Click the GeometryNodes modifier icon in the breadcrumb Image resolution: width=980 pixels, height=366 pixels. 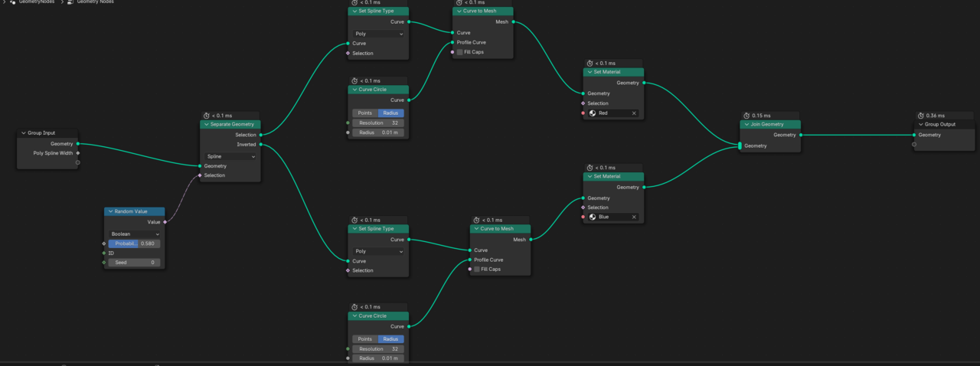[x=12, y=2]
